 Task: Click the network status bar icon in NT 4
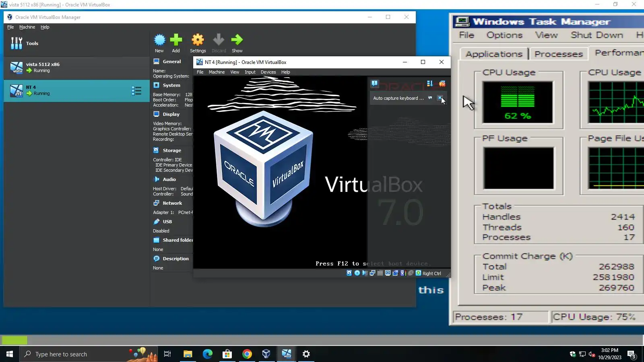(x=372, y=273)
